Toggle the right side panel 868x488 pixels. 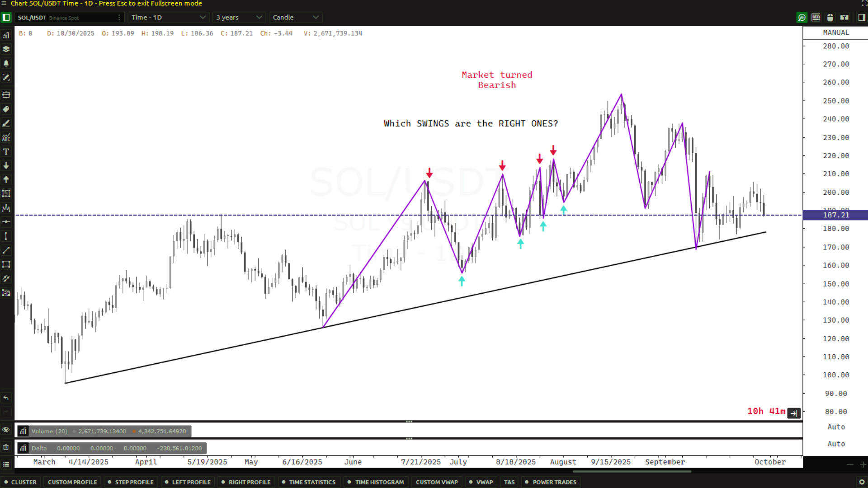pyautogui.click(x=862, y=18)
